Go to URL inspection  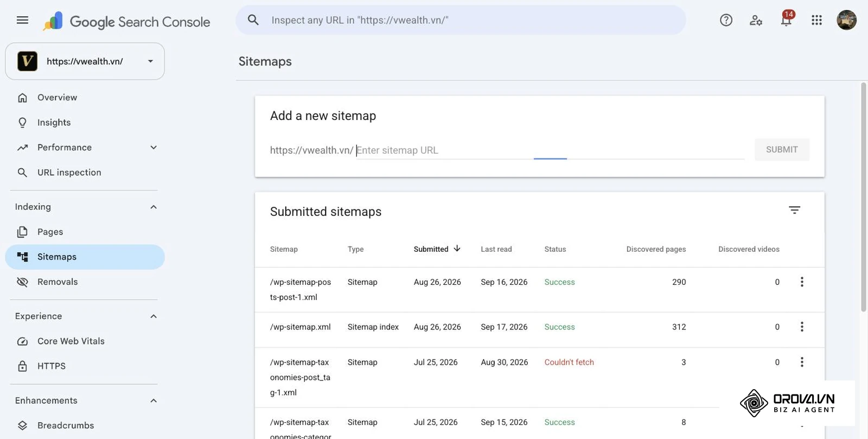(85, 173)
